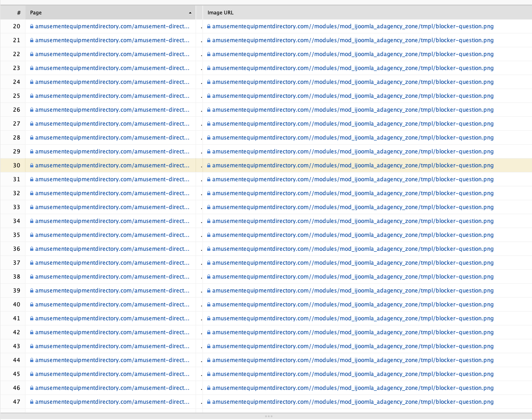Select row number 39
The image size is (532, 420).
tap(17, 291)
